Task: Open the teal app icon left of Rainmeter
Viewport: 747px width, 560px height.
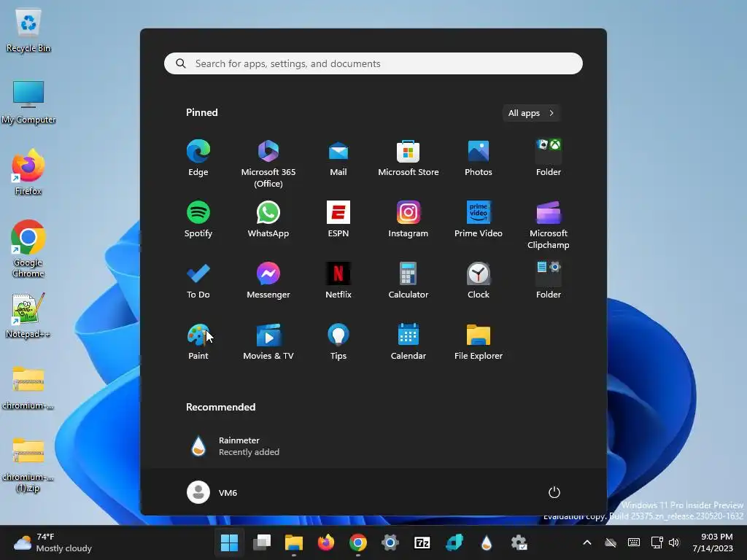Action: click(454, 542)
